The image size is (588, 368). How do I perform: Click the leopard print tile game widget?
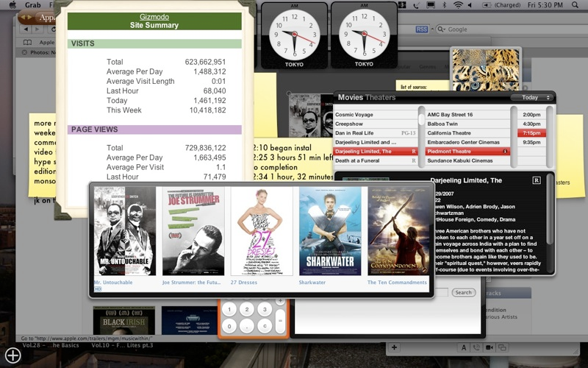tap(486, 69)
